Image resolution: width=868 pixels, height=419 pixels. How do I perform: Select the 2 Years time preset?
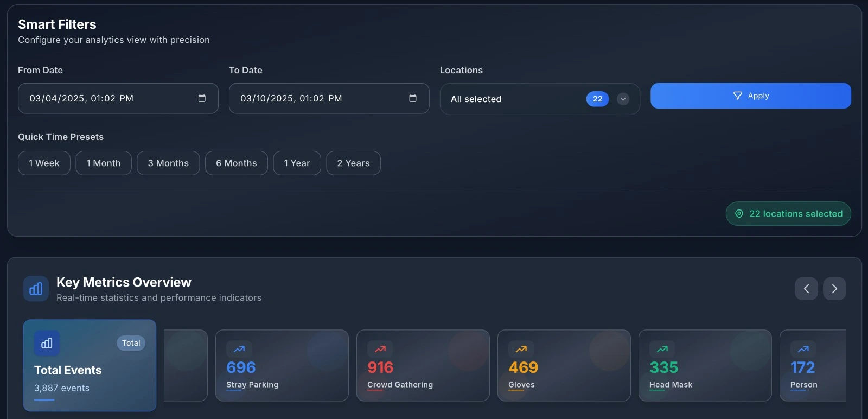coord(353,163)
